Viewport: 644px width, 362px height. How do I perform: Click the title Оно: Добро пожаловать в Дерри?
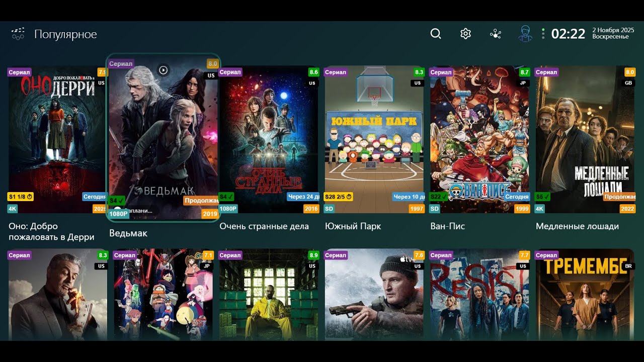pos(51,232)
